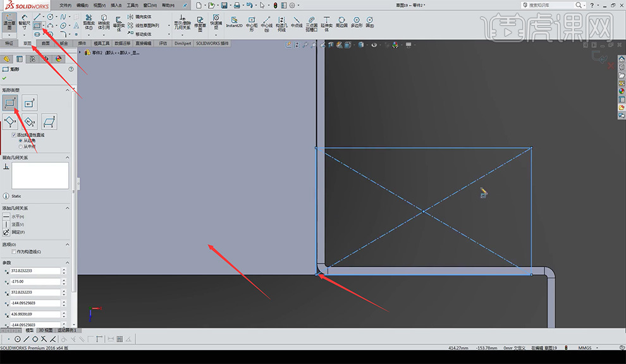Select 3 Point Corner Rectangle type
This screenshot has height=364, width=626.
[9, 121]
